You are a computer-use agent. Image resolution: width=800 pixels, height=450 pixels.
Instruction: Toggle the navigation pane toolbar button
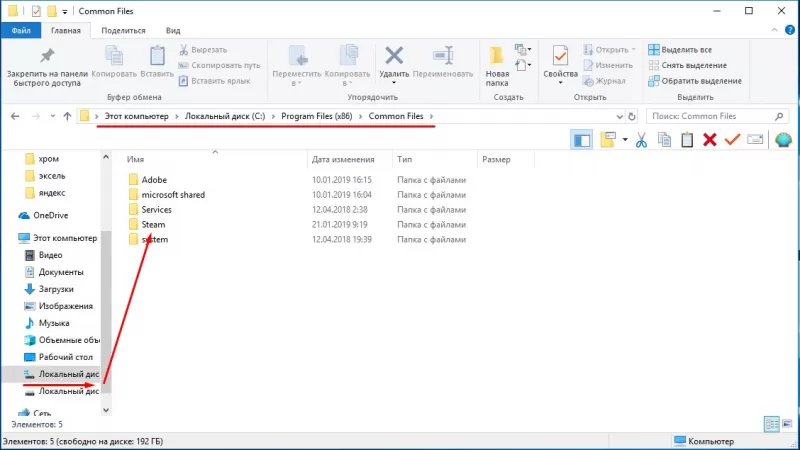(582, 140)
